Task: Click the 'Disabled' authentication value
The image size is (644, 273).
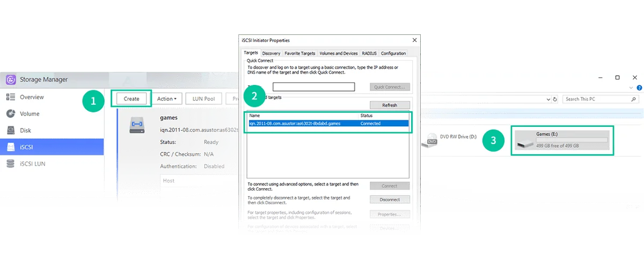Action: point(214,166)
